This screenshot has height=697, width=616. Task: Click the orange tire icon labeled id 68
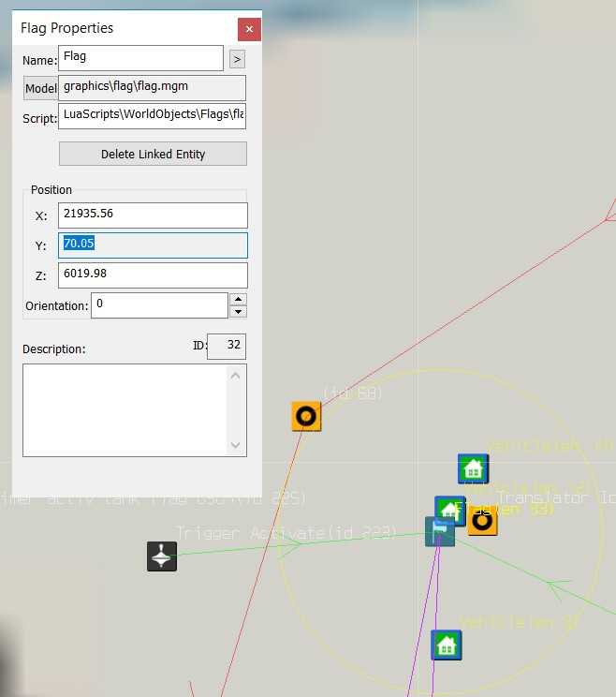tap(306, 415)
